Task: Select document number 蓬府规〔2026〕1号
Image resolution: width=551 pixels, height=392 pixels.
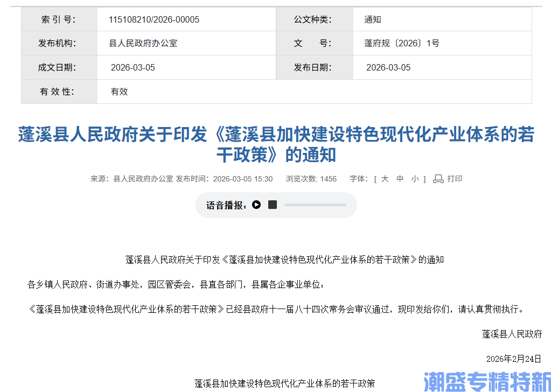Action: tap(402, 43)
